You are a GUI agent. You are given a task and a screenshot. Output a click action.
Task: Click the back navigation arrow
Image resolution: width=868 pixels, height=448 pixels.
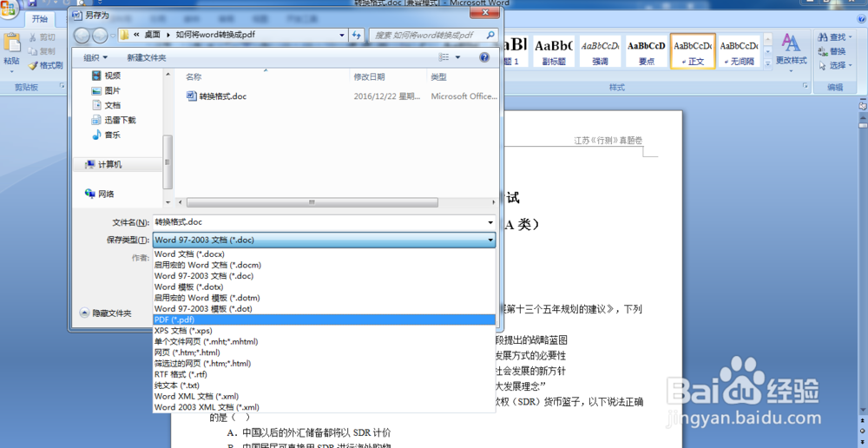point(82,36)
